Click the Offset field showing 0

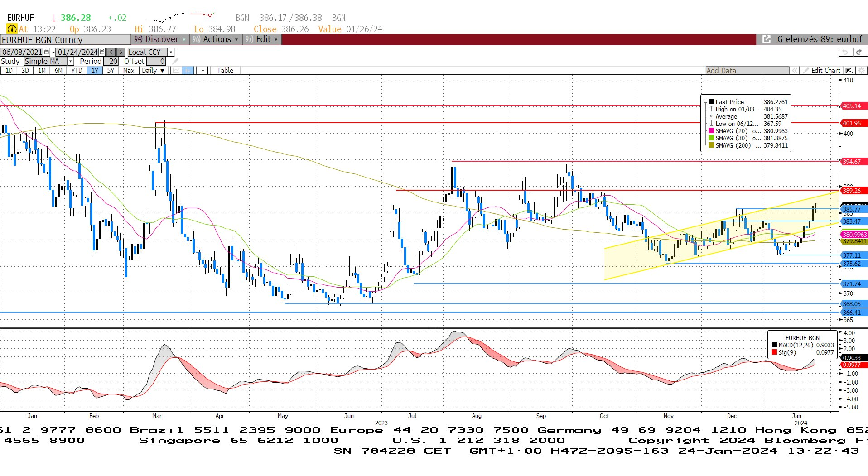pyautogui.click(x=156, y=61)
